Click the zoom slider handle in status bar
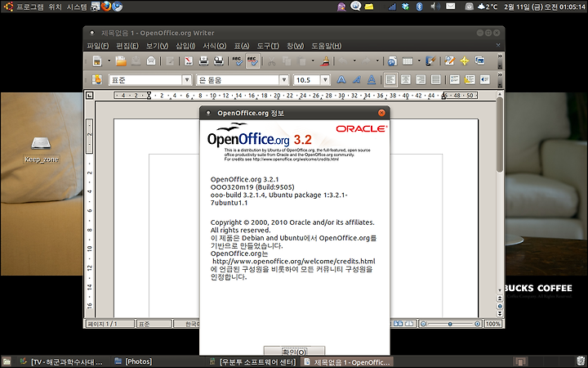This screenshot has height=368, width=588. point(450,324)
